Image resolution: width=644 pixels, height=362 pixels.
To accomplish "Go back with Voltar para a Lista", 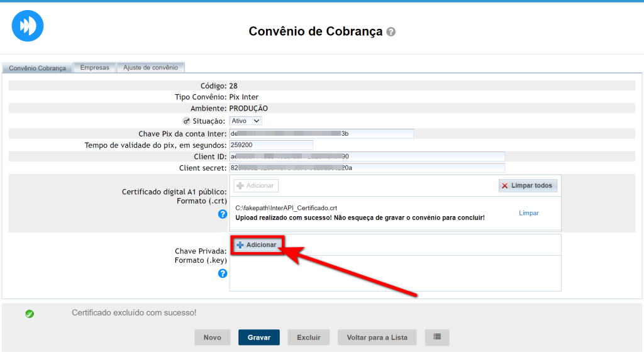I will pyautogui.click(x=377, y=337).
